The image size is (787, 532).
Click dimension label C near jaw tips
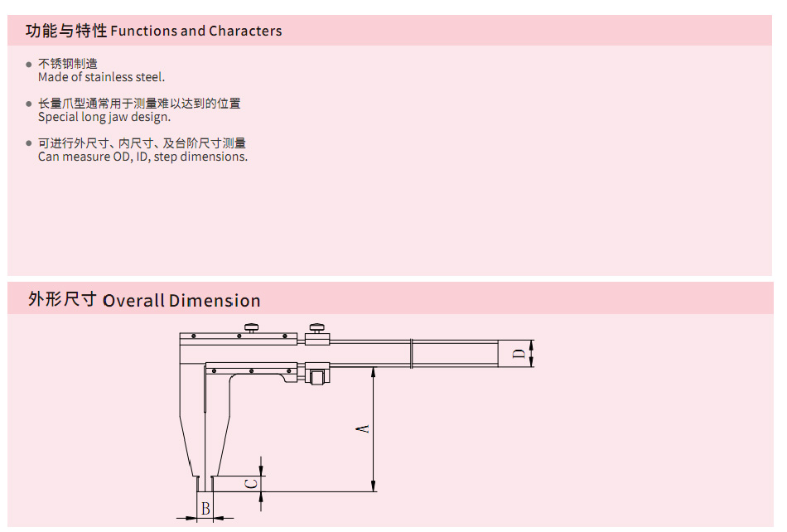(251, 484)
